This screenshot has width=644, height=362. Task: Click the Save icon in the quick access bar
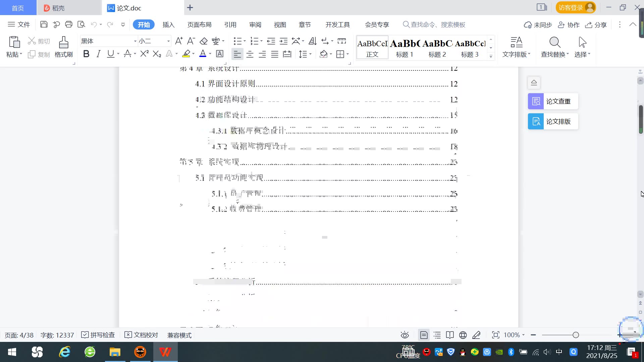(x=44, y=24)
